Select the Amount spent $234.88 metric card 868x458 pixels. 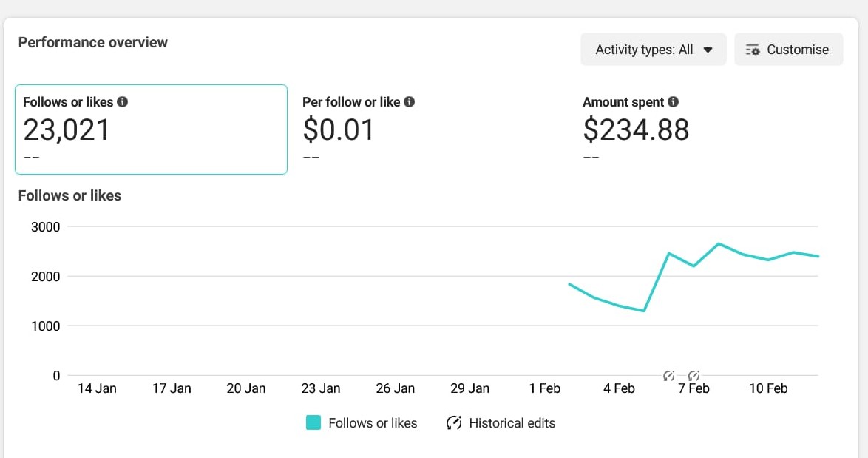pos(710,129)
